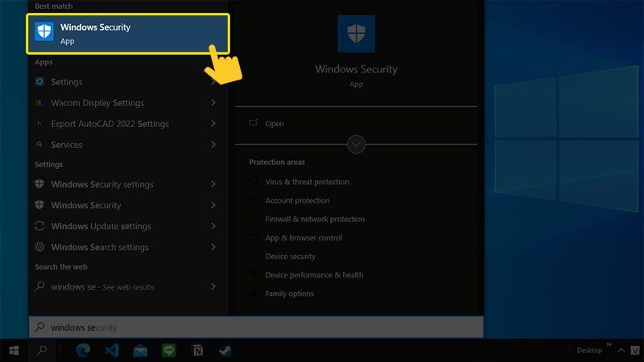Open the Mail app on the taskbar
Viewport: 644px width, 362px height.
[140, 351]
